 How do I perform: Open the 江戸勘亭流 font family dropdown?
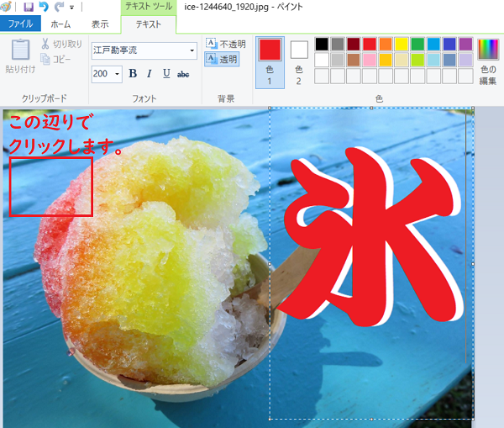pyautogui.click(x=192, y=50)
